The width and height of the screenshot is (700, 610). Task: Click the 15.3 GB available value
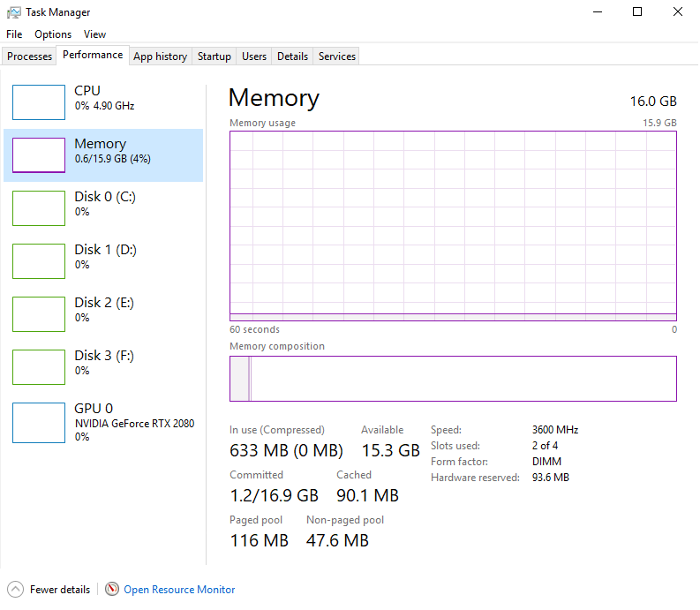click(391, 450)
